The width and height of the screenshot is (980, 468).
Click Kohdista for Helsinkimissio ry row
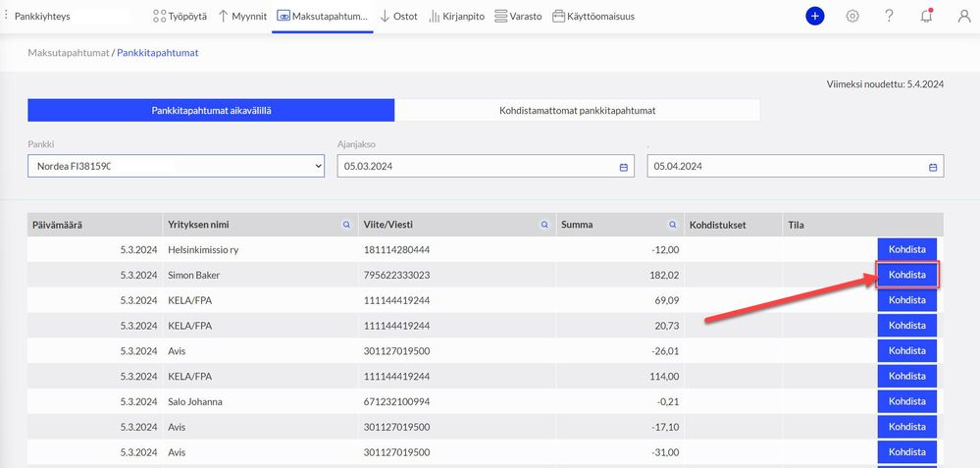click(x=906, y=249)
